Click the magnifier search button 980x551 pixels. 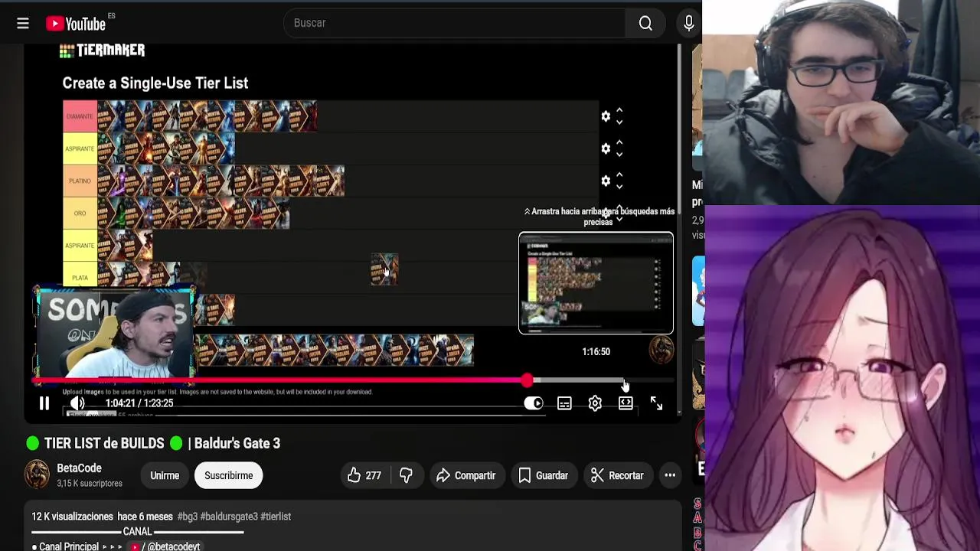click(x=645, y=23)
